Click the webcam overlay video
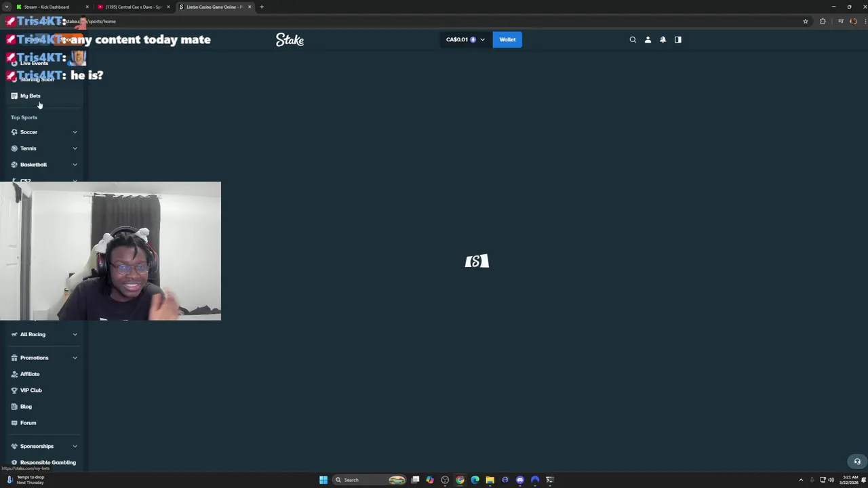 [x=111, y=251]
